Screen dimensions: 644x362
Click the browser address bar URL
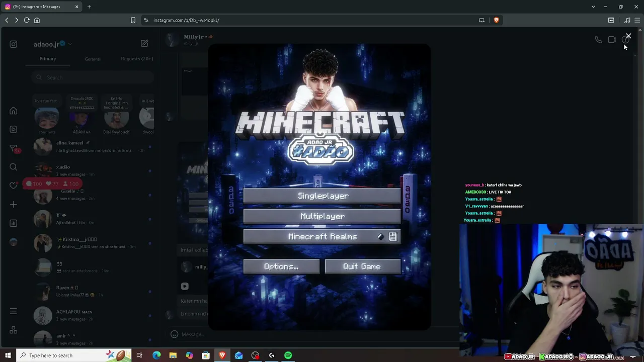click(x=186, y=20)
